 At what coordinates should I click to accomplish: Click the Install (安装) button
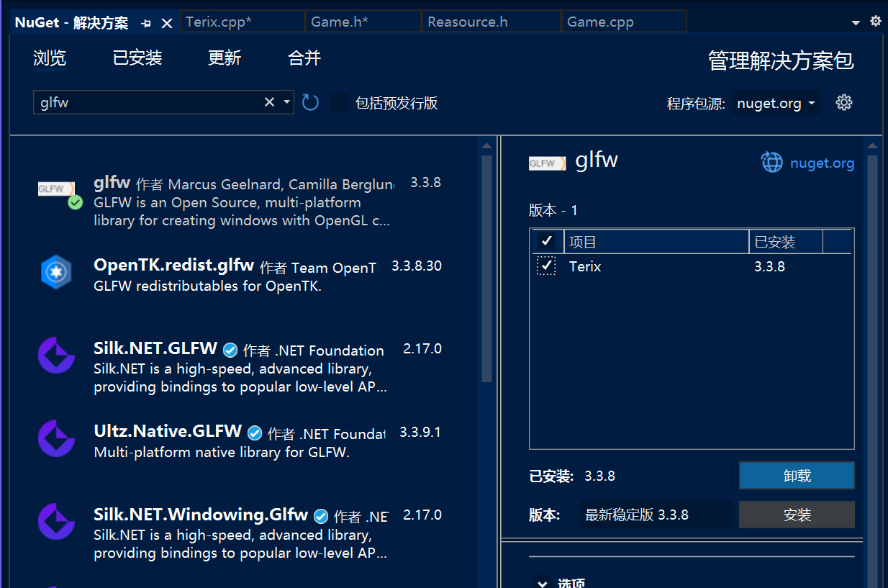(797, 515)
